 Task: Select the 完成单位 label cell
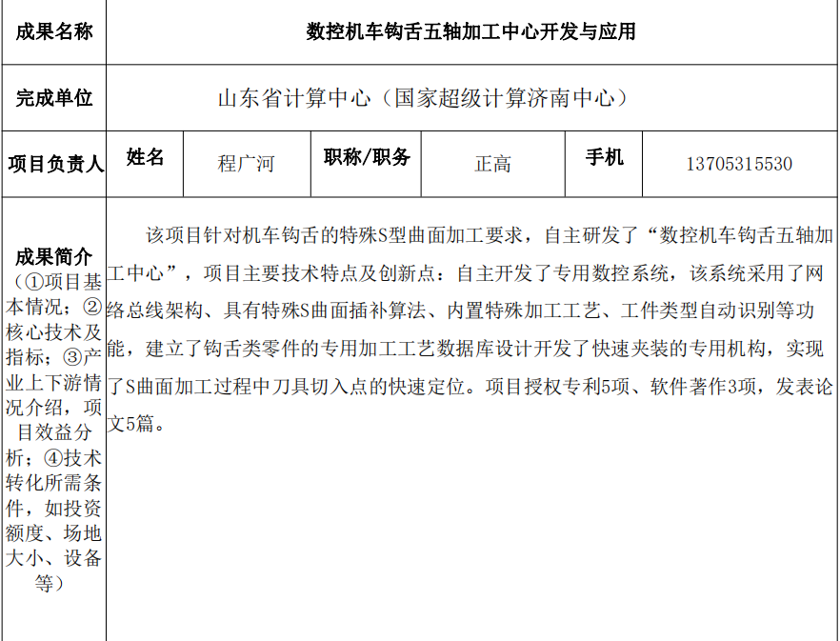(54, 98)
